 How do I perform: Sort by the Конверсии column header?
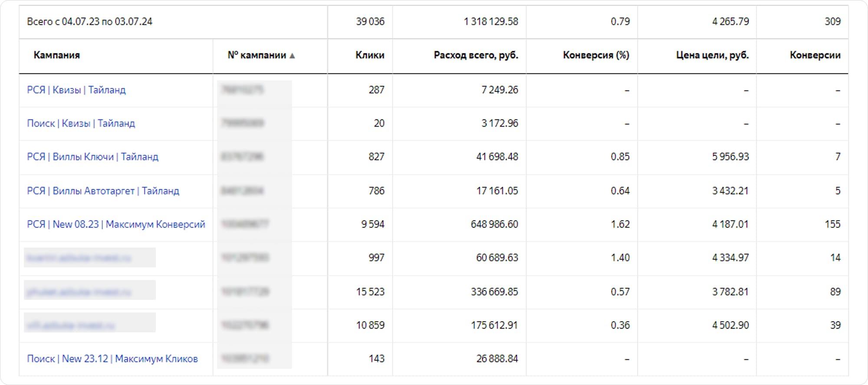tap(815, 55)
